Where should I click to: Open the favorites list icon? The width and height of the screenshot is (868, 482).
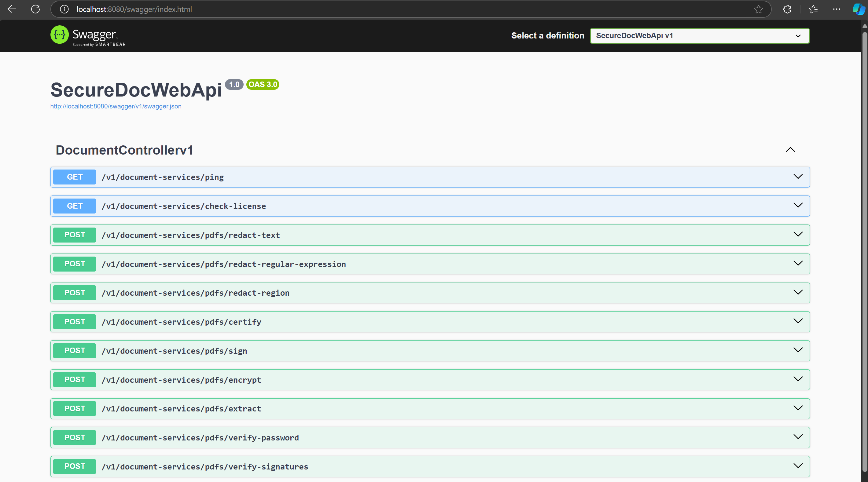pos(813,9)
